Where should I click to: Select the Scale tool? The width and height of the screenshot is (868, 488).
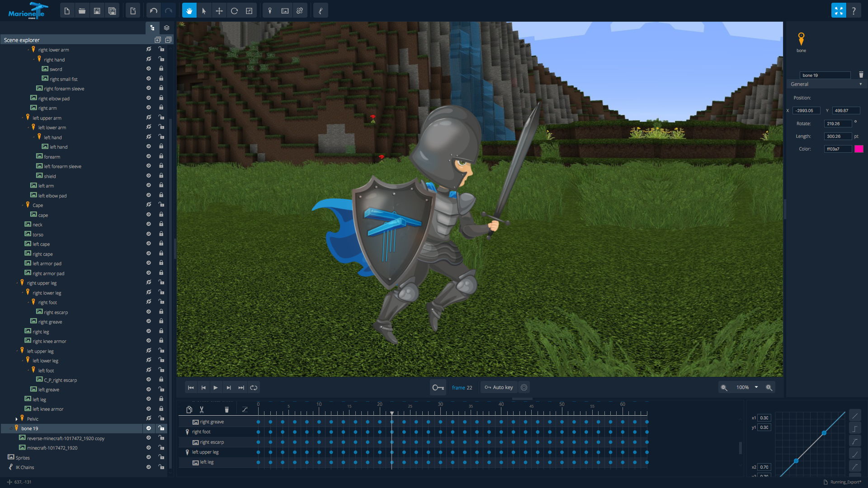click(249, 11)
